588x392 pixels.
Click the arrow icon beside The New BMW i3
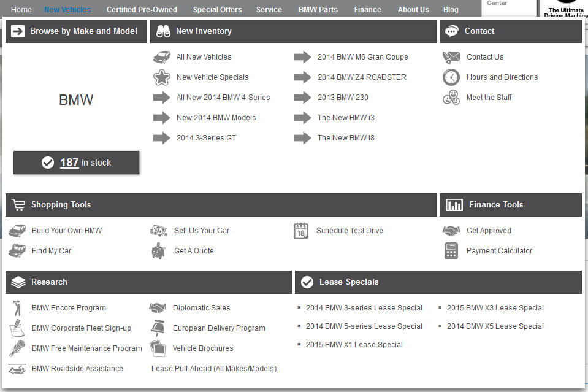point(303,118)
